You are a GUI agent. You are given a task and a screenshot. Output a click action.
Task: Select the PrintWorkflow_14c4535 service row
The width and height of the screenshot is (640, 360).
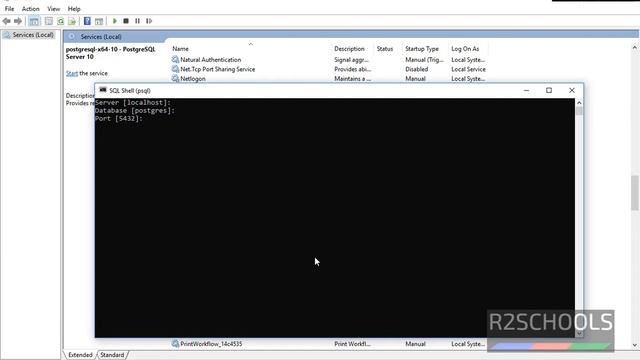(x=329, y=344)
